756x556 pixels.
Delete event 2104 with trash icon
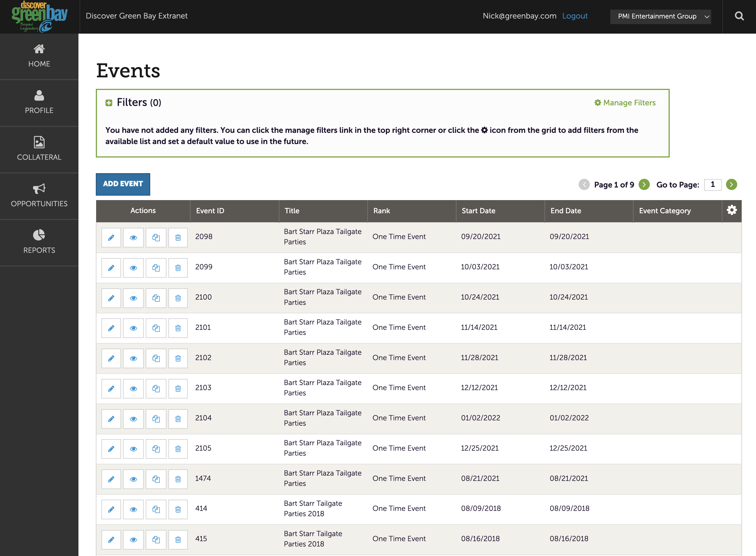tap(178, 419)
